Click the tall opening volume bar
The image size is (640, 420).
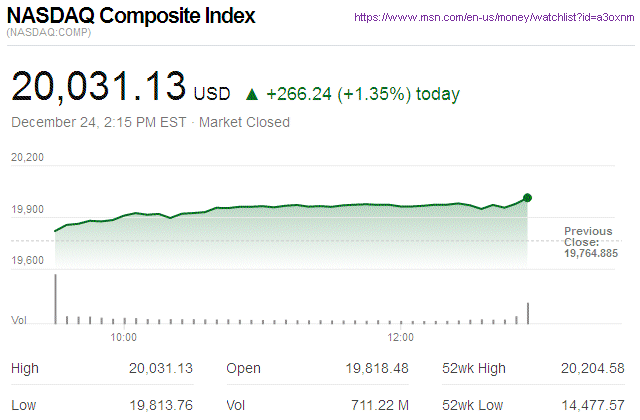click(55, 298)
